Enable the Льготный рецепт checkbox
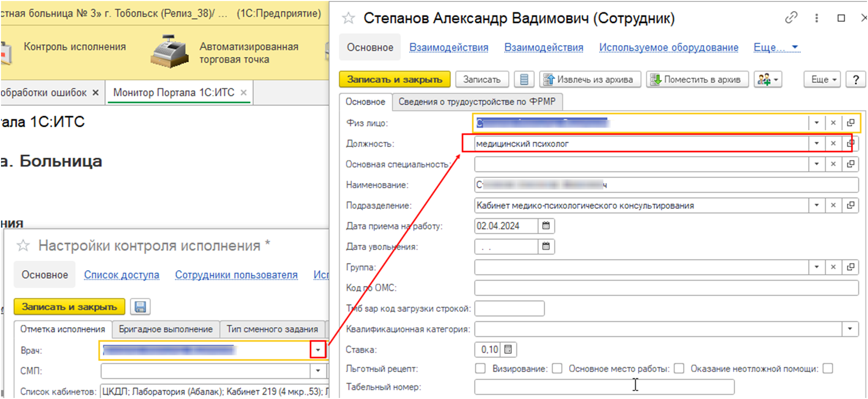 tap(480, 369)
